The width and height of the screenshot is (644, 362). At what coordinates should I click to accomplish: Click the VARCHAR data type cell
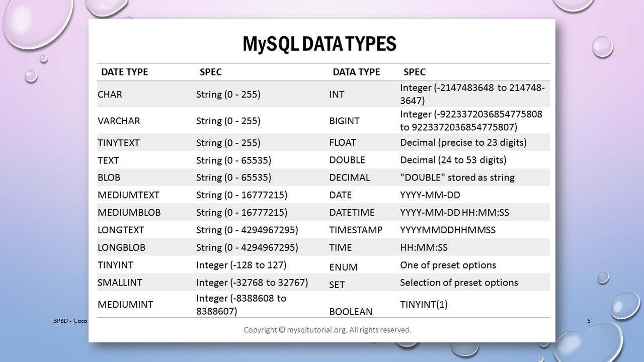click(119, 121)
